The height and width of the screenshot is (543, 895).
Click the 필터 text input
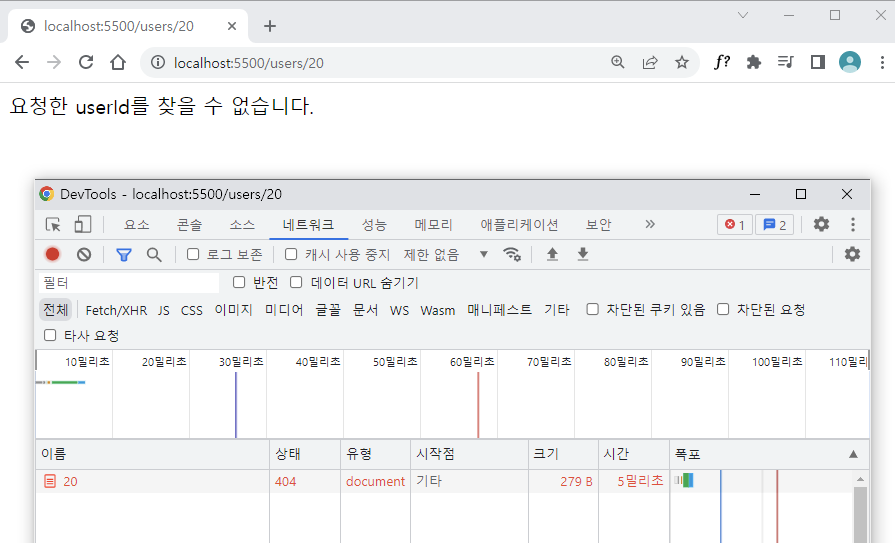(129, 283)
